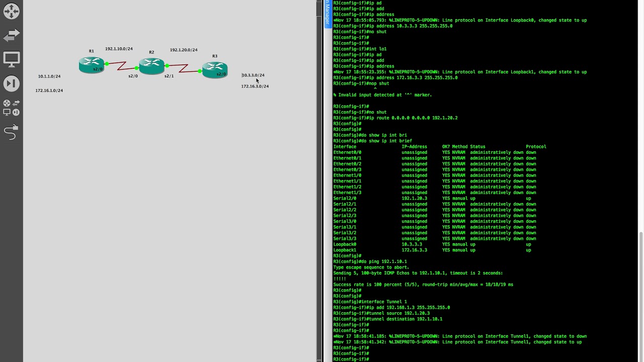644x362 pixels.
Task: Click the last R3(config-if)# prompt line
Action: tap(351, 359)
